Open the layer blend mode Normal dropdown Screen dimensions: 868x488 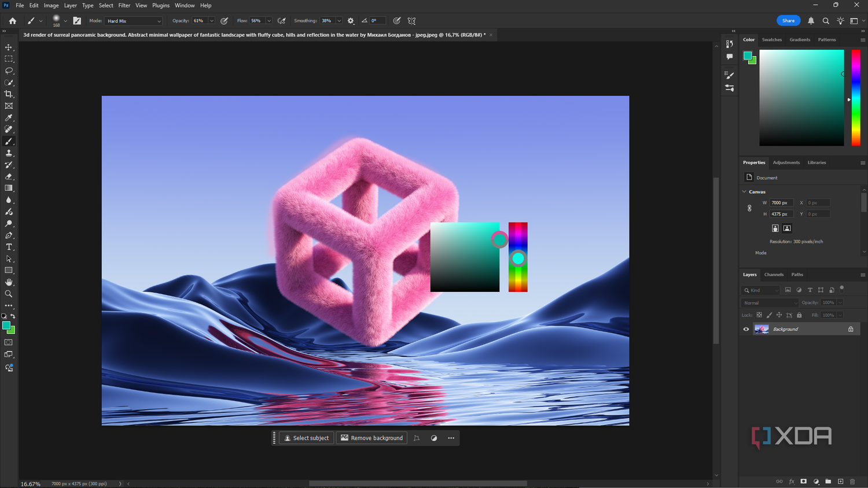(x=770, y=302)
